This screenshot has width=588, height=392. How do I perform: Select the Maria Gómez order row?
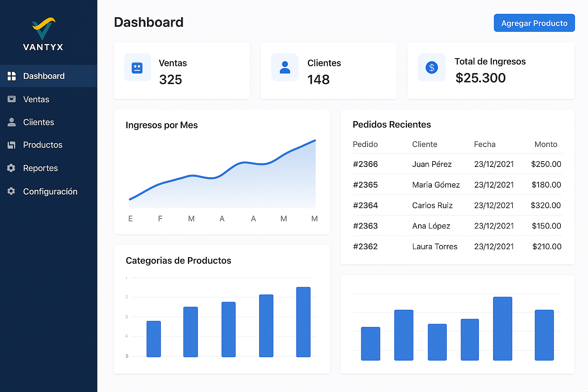(x=436, y=185)
